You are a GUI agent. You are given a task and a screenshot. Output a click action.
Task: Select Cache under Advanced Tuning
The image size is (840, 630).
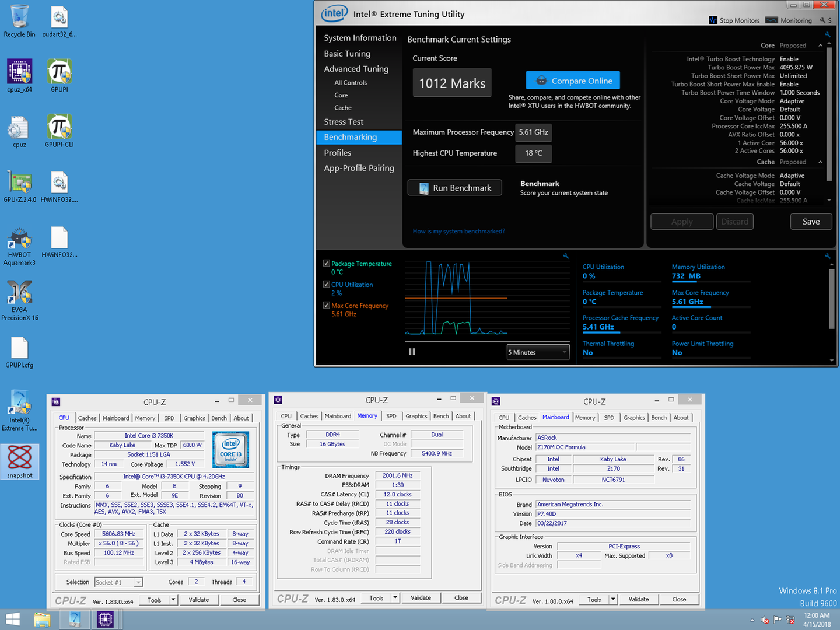(x=343, y=108)
